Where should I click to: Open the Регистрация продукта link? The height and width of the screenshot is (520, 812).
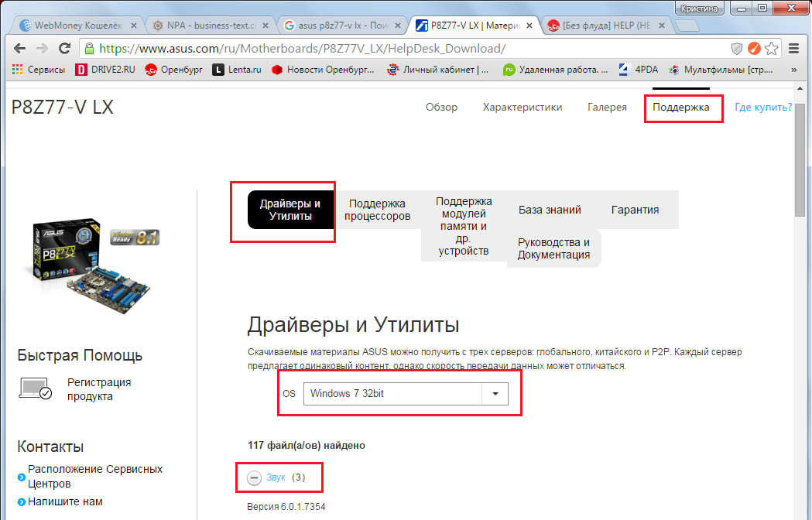pos(99,389)
